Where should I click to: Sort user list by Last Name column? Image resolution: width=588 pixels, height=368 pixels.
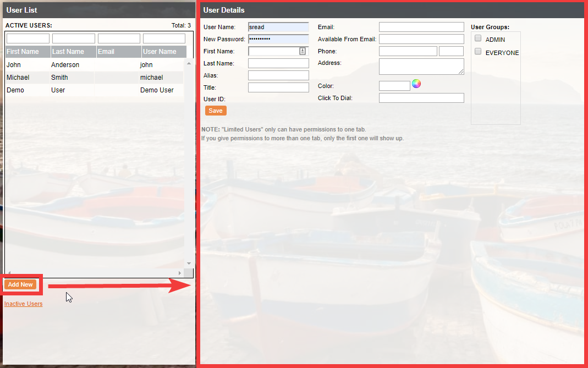[x=74, y=52]
